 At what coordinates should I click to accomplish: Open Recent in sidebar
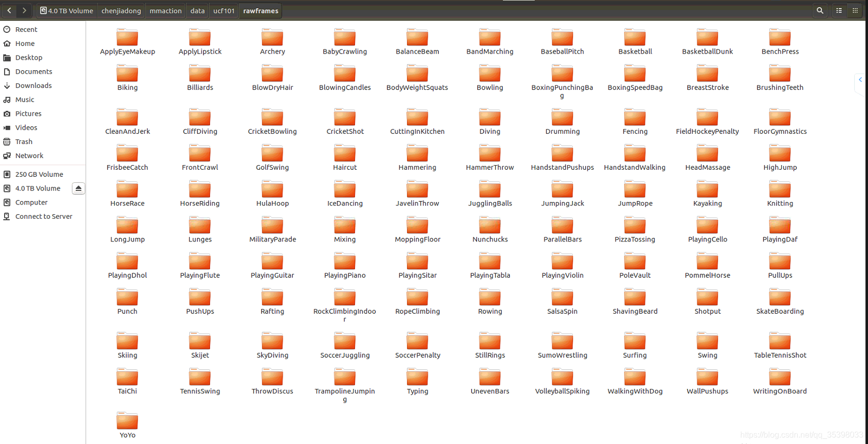coord(43,29)
